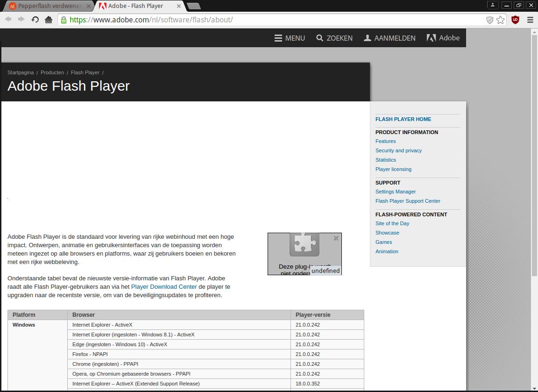The height and width of the screenshot is (392, 538).
Task: Click ZOEKEN search in Adobe header
Action: [x=334, y=38]
